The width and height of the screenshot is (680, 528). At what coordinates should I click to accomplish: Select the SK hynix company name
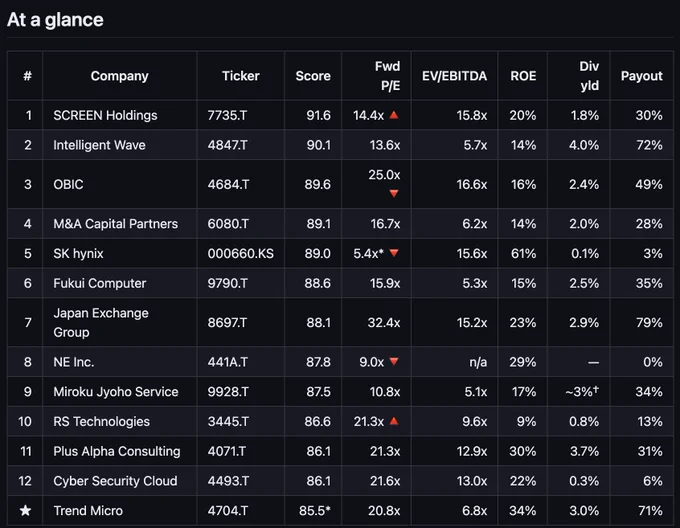(78, 254)
